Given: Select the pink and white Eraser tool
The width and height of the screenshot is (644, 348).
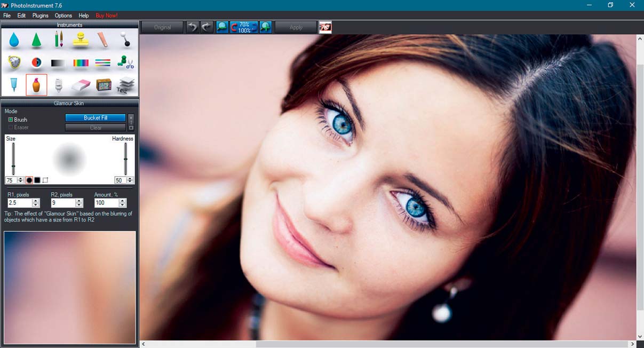Looking at the screenshot, I should (x=81, y=85).
